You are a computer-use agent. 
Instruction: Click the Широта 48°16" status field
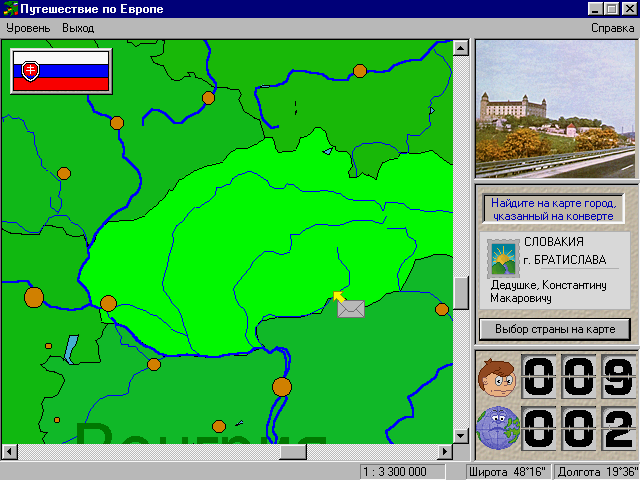click(x=509, y=472)
